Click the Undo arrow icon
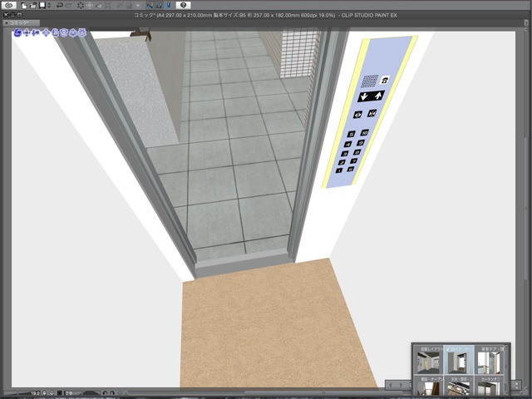The width and height of the screenshot is (532, 399). (60, 5)
